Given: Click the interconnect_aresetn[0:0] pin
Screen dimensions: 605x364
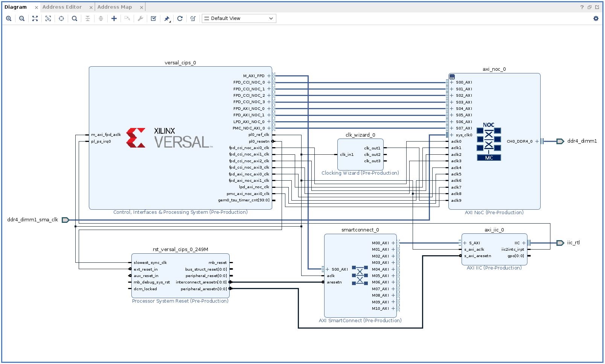Looking at the screenshot, I should click(x=201, y=282).
